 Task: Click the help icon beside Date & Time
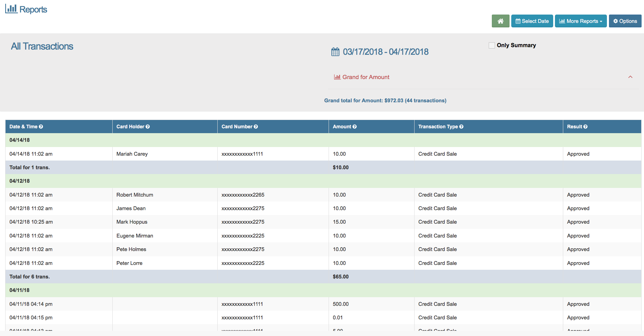41,127
